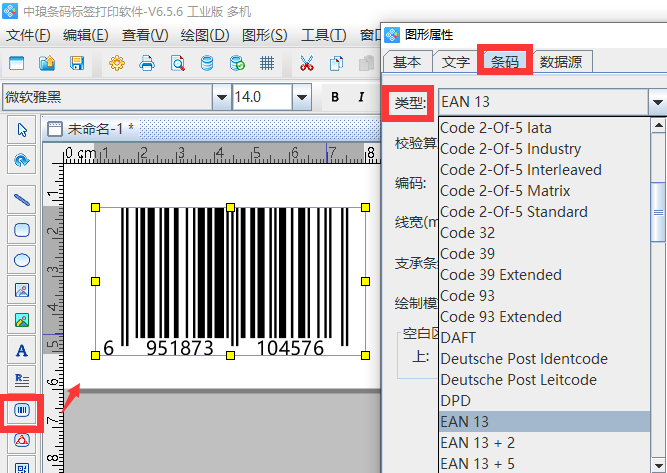Open the font size dropdown arrow
Image resolution: width=667 pixels, height=473 pixels.
click(302, 97)
